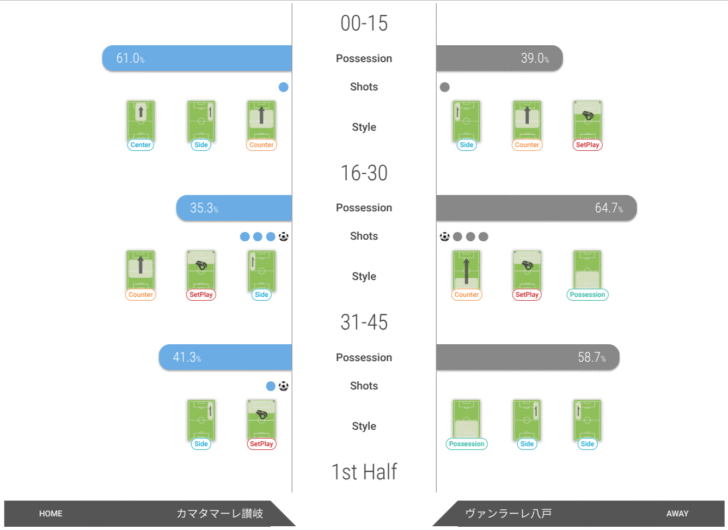Click home Side label badge in 31-45
The image size is (728, 530).
tap(201, 444)
